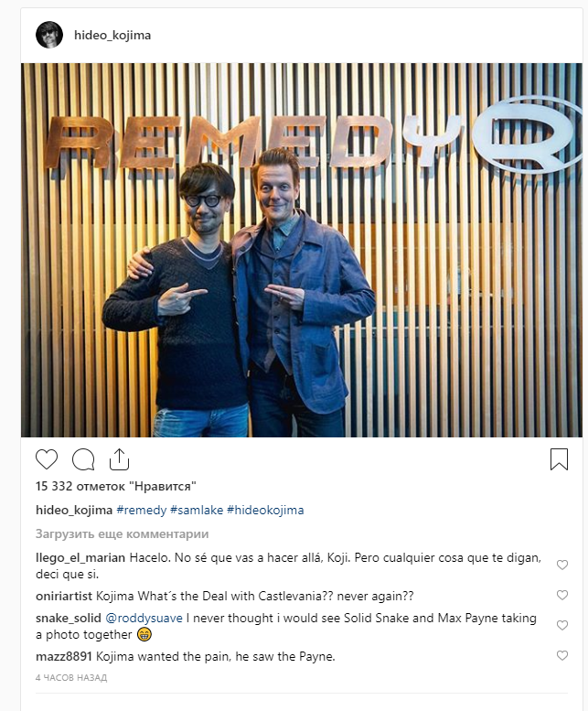The width and height of the screenshot is (588, 711).
Task: Open the #remedy hashtag
Action: (142, 510)
